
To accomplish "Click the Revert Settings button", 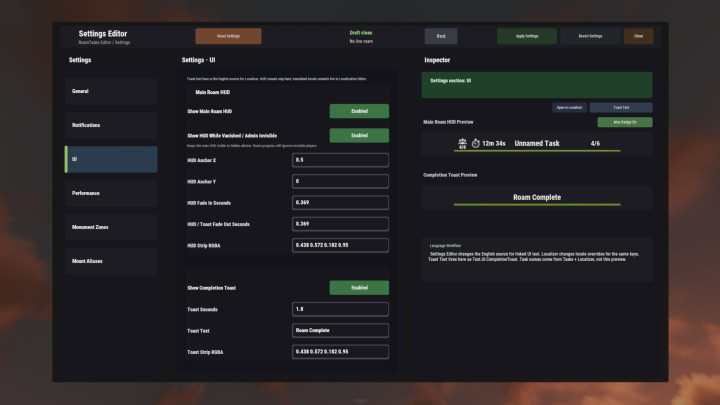I will point(590,36).
